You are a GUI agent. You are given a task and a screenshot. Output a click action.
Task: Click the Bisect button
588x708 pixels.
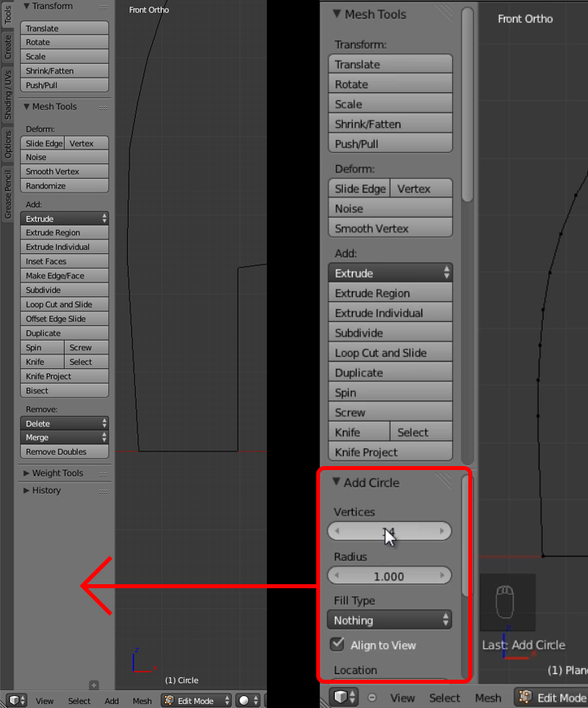point(65,391)
